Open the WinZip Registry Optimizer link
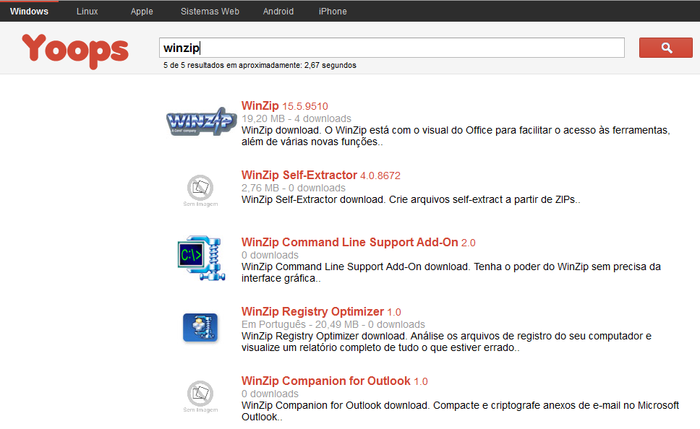The height and width of the screenshot is (429, 700). [321, 312]
